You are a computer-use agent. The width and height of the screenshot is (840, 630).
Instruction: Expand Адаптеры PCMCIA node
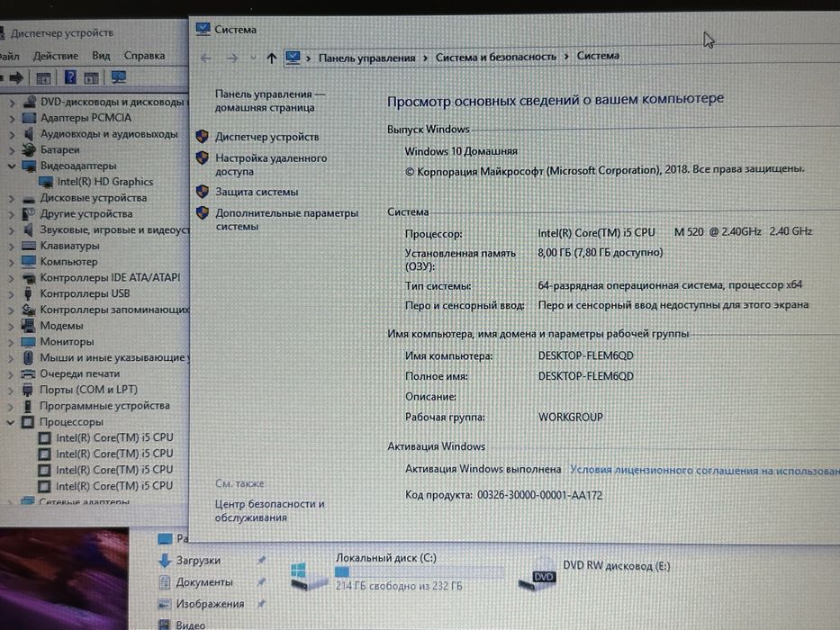(x=12, y=119)
